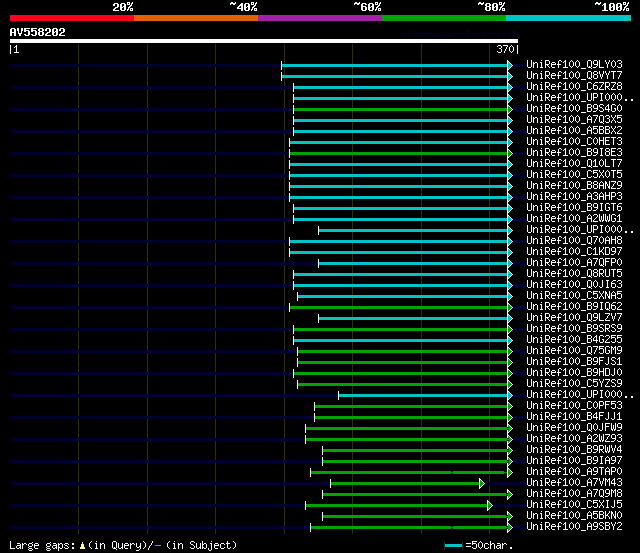Select the UniRef100_A9TAP0 label
Image resolution: width=640 pixels, height=553 pixels.
(x=574, y=472)
